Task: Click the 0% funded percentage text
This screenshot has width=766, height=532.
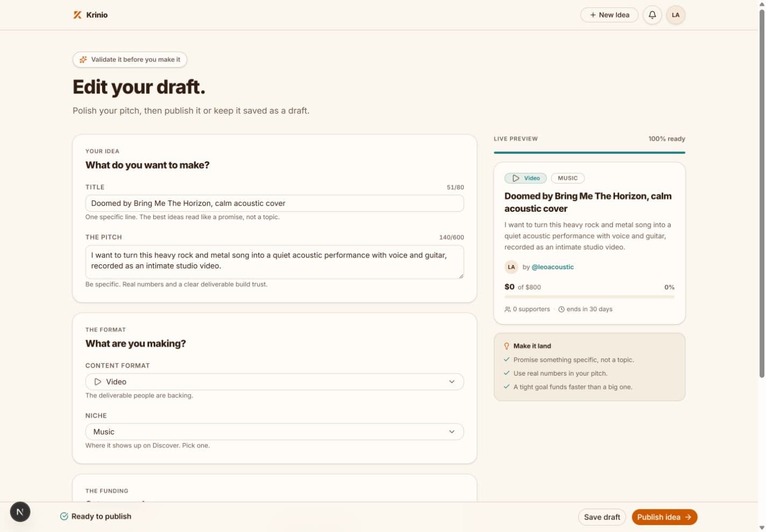Action: coord(669,287)
